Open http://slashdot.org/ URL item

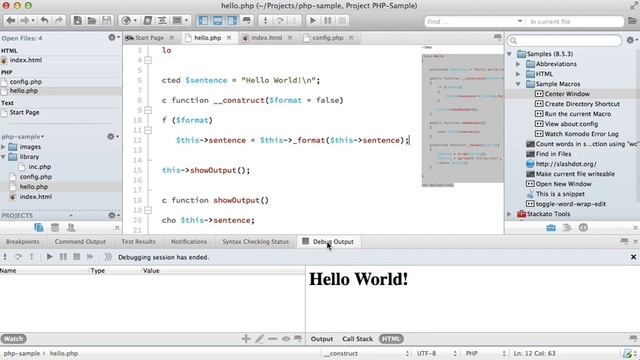click(566, 164)
